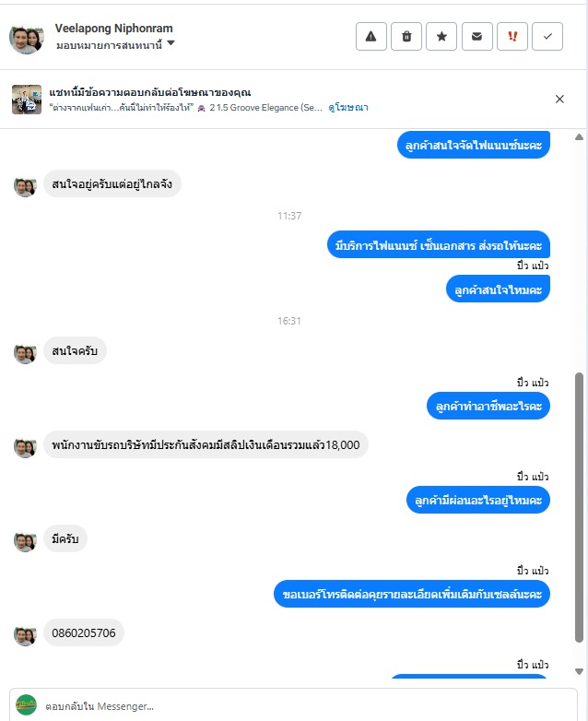Screen dimensions: 588x721
Task: Click the green page avatar beside reply box
Action: [x=26, y=705]
